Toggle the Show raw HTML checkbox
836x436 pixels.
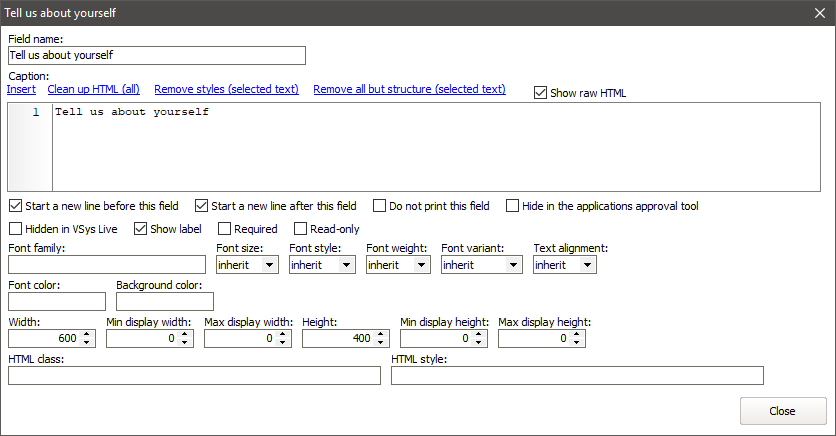(541, 93)
